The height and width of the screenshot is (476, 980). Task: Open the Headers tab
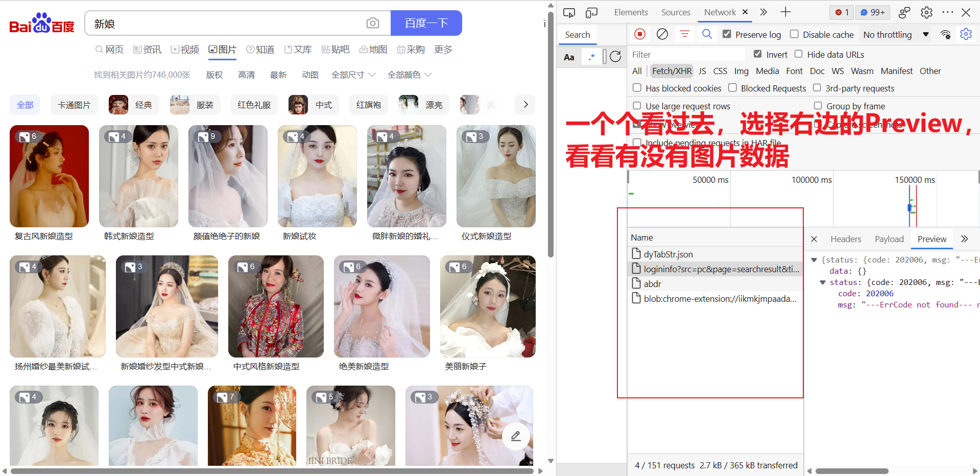[x=846, y=239]
